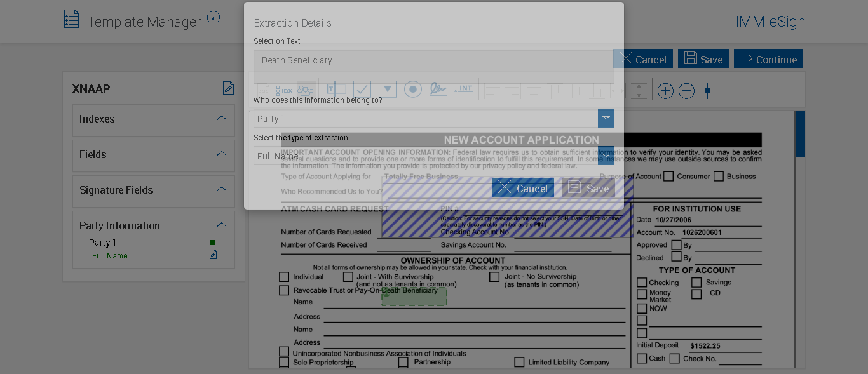
Task: Click the zoom in plus icon
Action: click(665, 91)
